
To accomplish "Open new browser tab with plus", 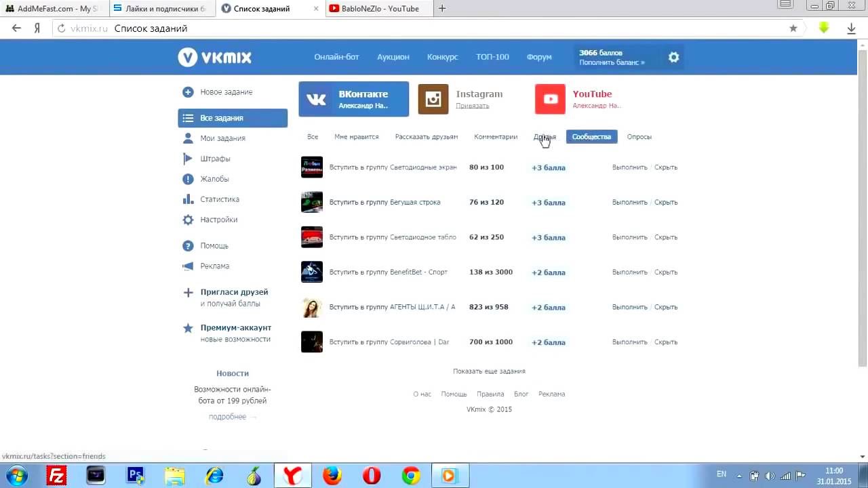I will click(442, 9).
